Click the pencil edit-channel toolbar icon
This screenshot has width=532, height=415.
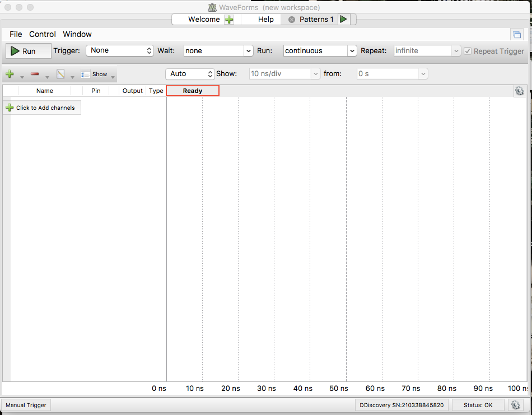pos(60,73)
